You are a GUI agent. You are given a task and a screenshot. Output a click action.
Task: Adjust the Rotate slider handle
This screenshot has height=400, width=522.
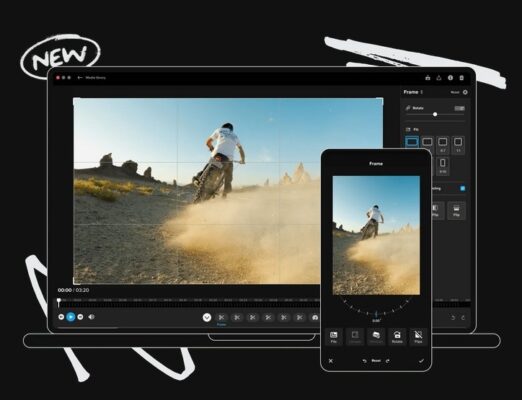coord(435,114)
